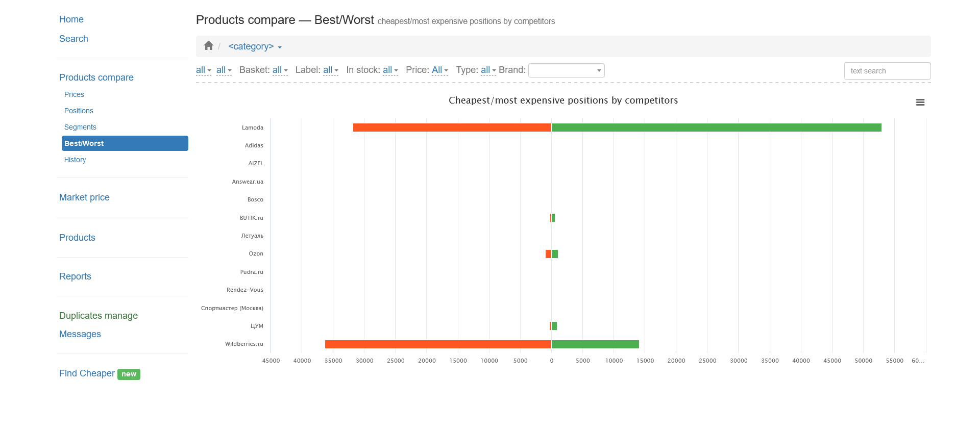Click Ozon's orange bar
The width and height of the screenshot is (980, 432).
tap(548, 254)
